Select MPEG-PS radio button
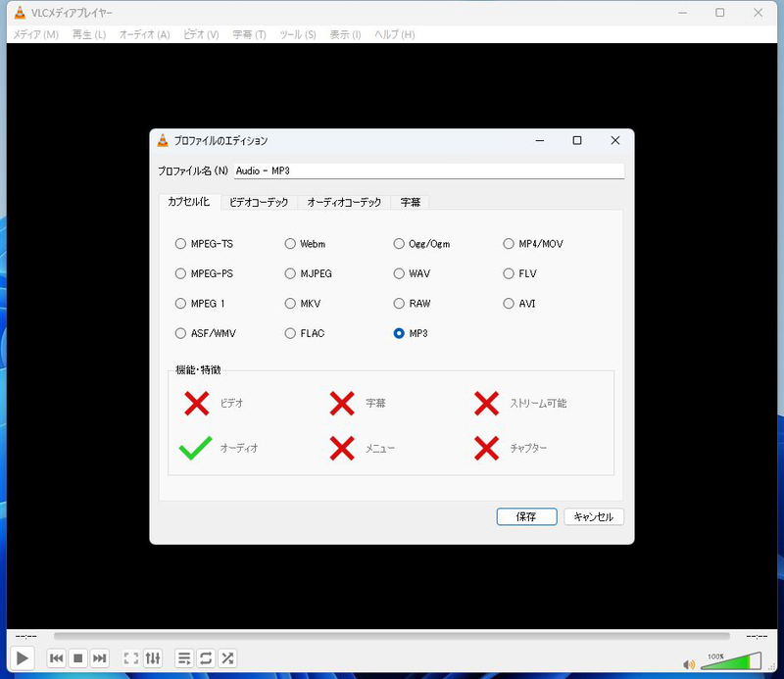This screenshot has width=784, height=679. click(204, 273)
